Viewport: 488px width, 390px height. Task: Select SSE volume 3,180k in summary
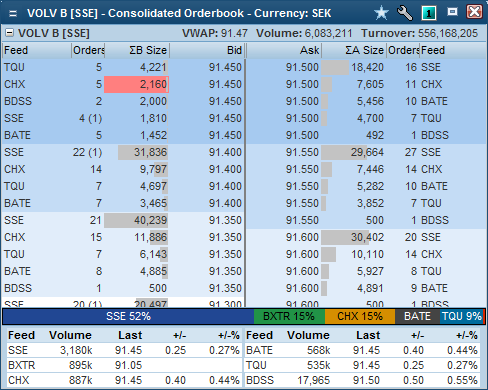76,350
